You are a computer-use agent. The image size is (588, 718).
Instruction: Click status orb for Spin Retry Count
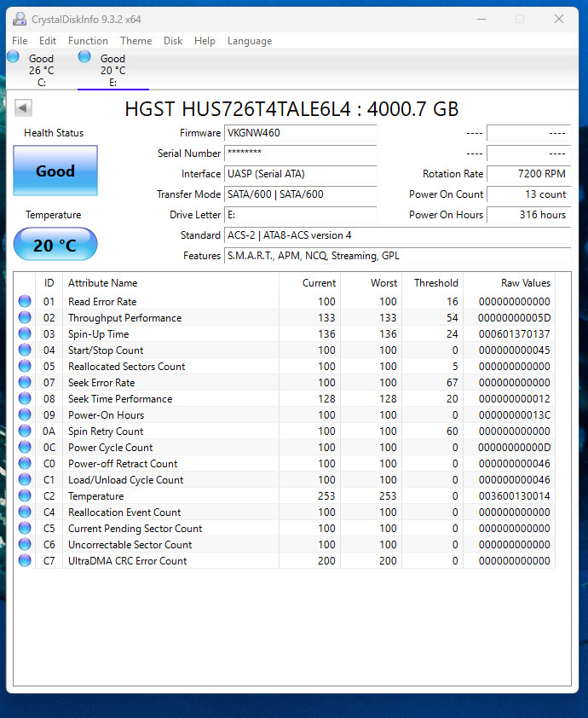click(x=25, y=431)
